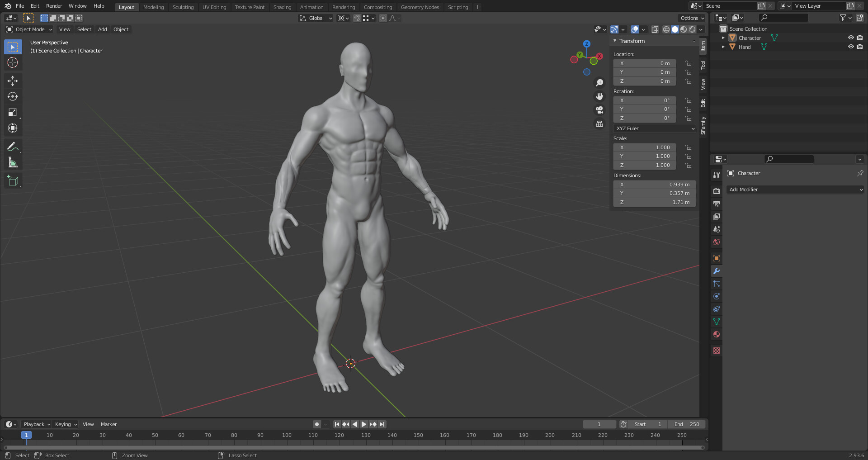Open the Render Properties tab
The height and width of the screenshot is (460, 868).
point(717,191)
